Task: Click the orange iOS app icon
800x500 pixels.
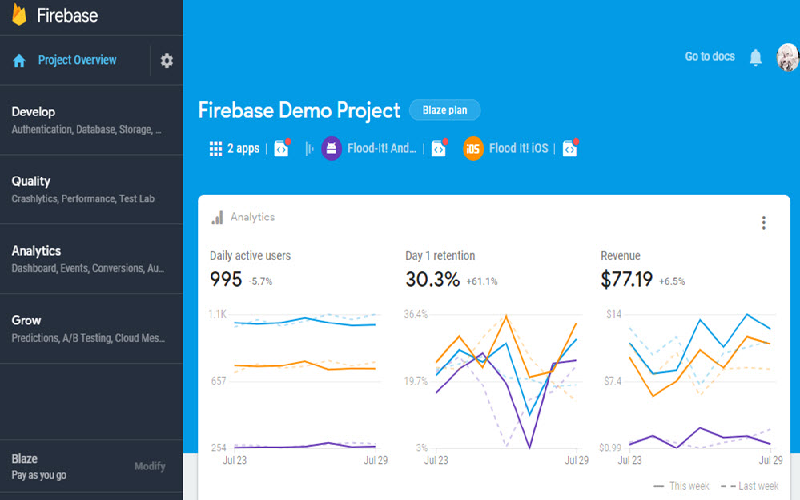Action: (473, 149)
